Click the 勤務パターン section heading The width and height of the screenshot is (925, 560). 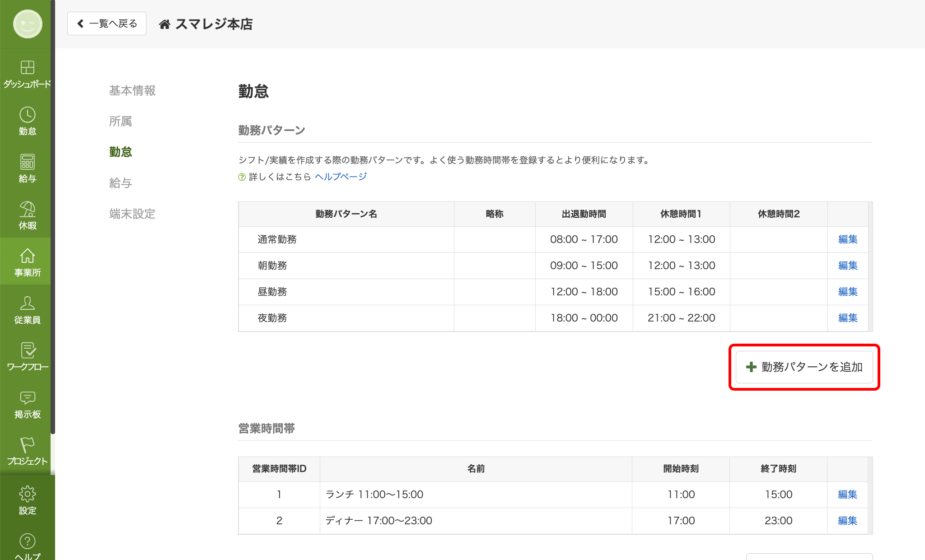click(272, 131)
